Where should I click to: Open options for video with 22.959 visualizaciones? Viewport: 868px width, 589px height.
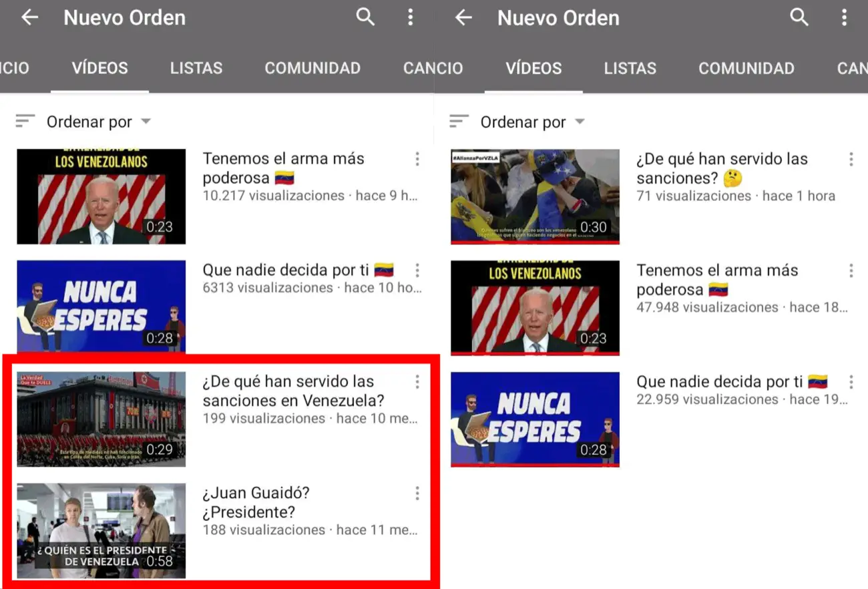pos(851,382)
